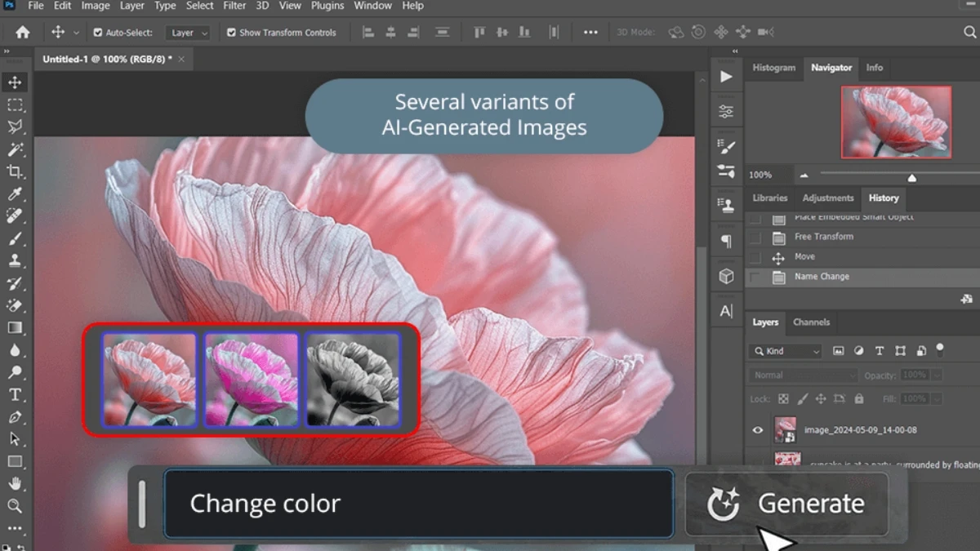Select the Eyedropper tool

(15, 194)
